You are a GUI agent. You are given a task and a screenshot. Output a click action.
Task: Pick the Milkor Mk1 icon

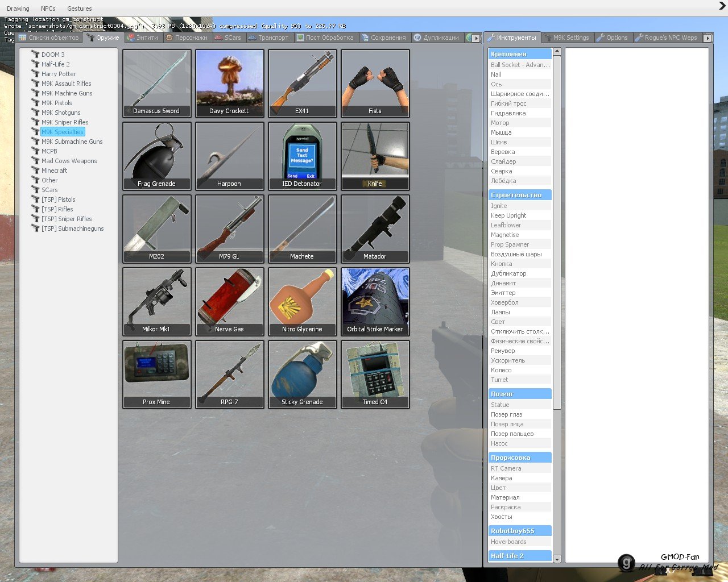(156, 302)
